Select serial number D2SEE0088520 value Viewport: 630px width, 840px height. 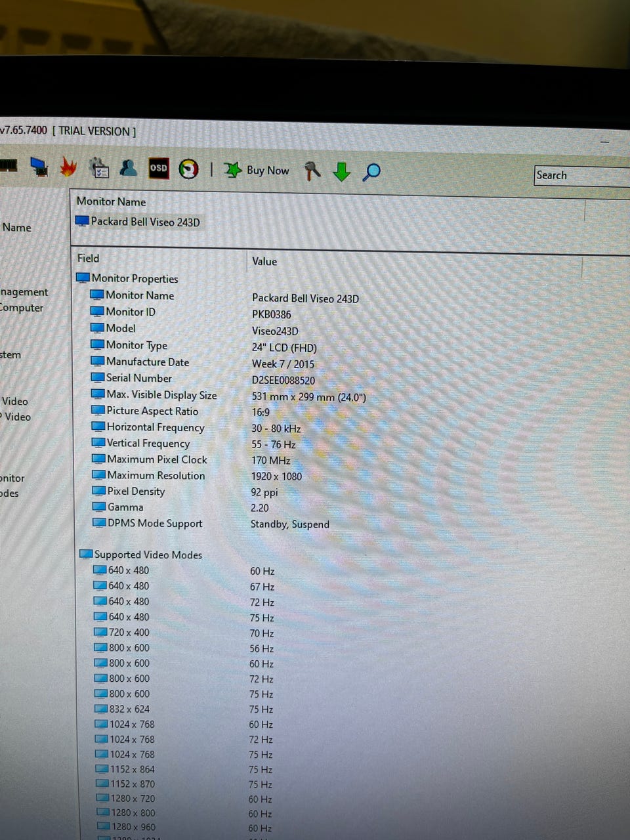(283, 381)
